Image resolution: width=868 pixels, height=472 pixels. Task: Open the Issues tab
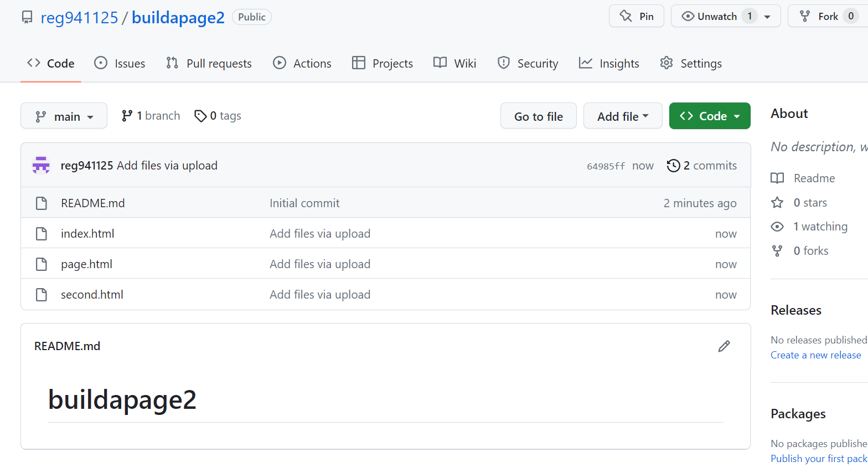tap(120, 63)
